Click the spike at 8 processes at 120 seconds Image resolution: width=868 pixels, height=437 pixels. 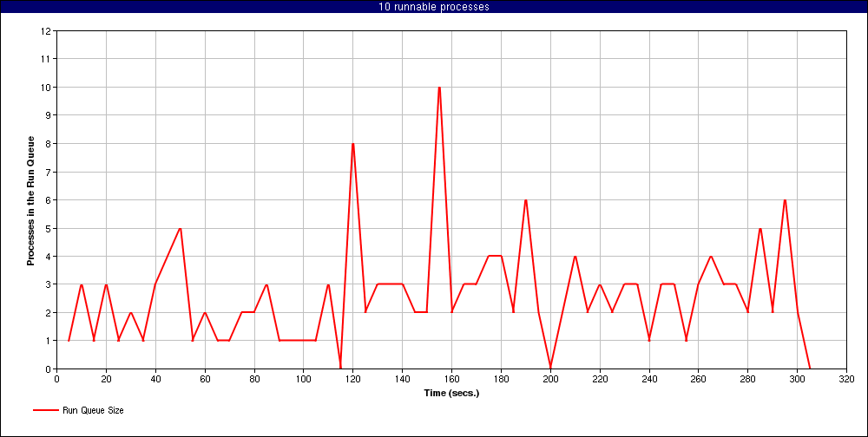(352, 144)
